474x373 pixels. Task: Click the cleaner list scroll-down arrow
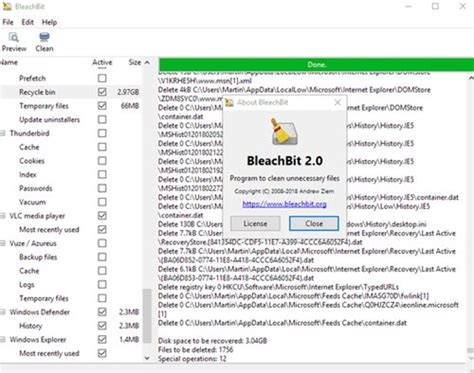(x=147, y=358)
